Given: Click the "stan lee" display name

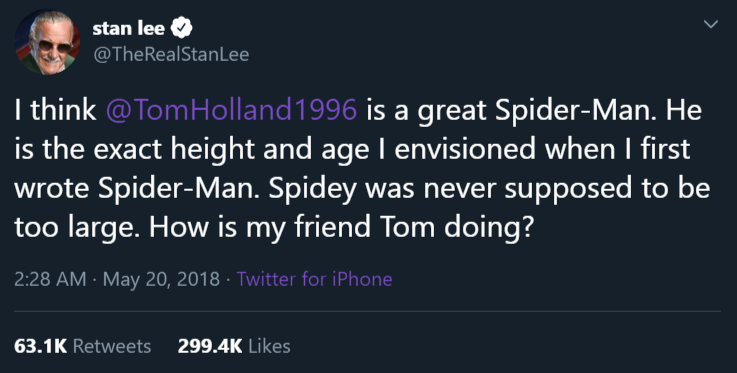Looking at the screenshot, I should pos(128,29).
